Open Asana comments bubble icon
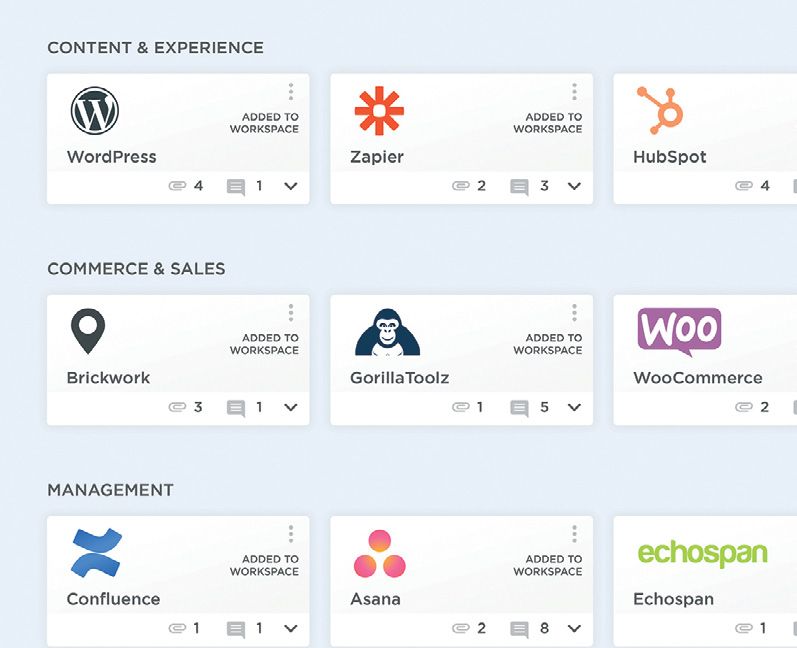This screenshot has height=648, width=797. tap(519, 629)
